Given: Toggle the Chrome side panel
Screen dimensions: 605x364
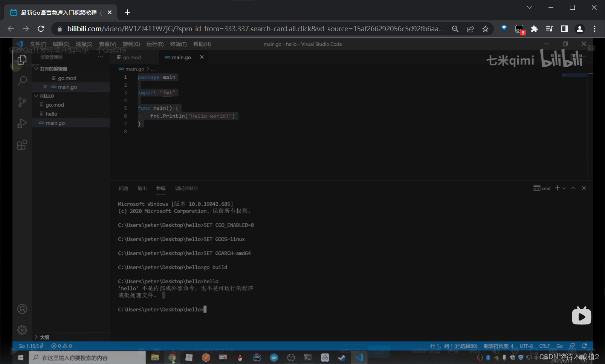Looking at the screenshot, I should (564, 29).
